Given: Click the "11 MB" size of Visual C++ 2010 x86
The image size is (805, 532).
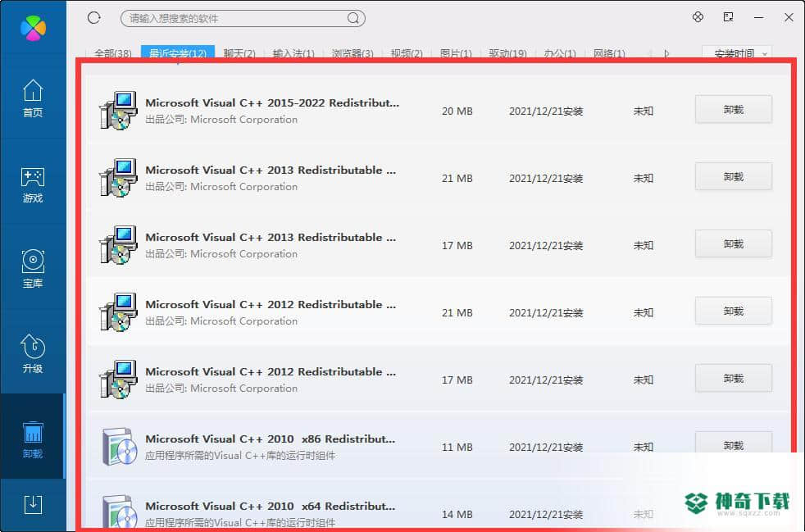Looking at the screenshot, I should click(x=457, y=448).
